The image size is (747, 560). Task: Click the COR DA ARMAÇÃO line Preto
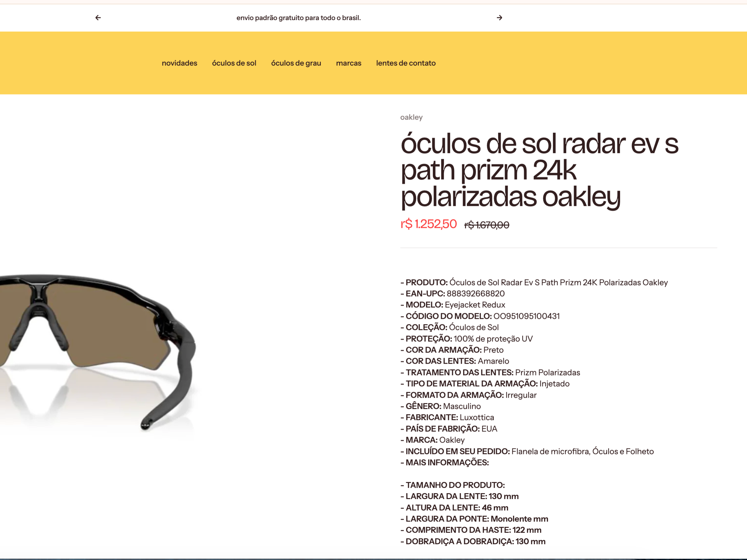coord(452,350)
